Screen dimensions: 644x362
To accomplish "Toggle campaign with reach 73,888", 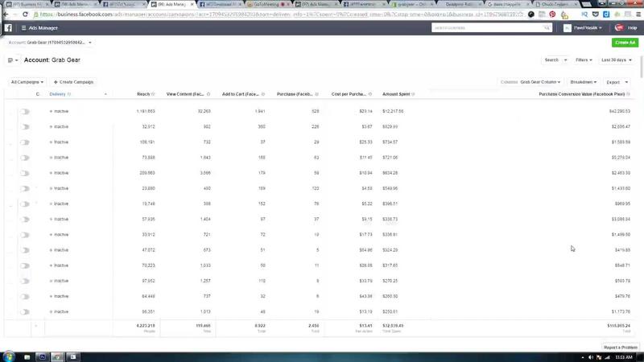I will [25, 158].
